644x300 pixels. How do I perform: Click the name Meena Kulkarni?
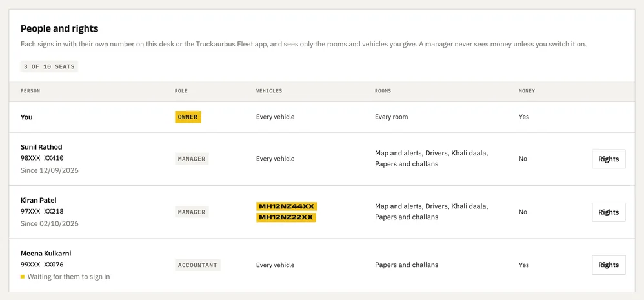pos(46,253)
